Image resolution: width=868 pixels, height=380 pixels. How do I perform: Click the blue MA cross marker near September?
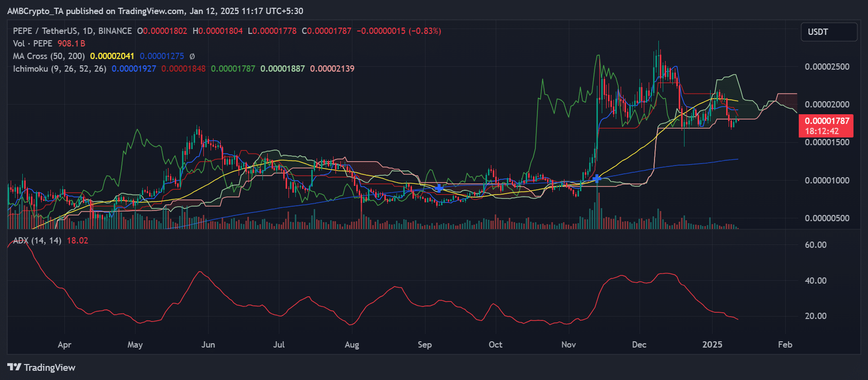[x=439, y=188]
